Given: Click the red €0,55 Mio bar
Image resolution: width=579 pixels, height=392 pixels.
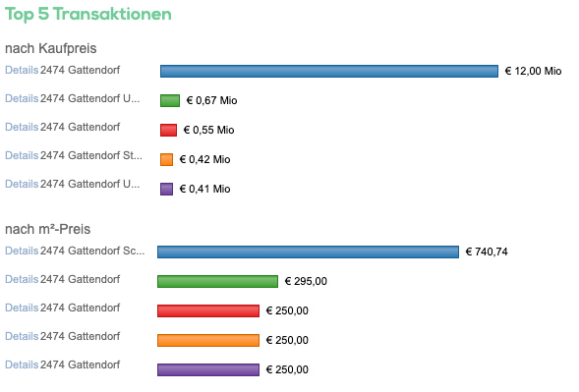Looking at the screenshot, I should [168, 130].
